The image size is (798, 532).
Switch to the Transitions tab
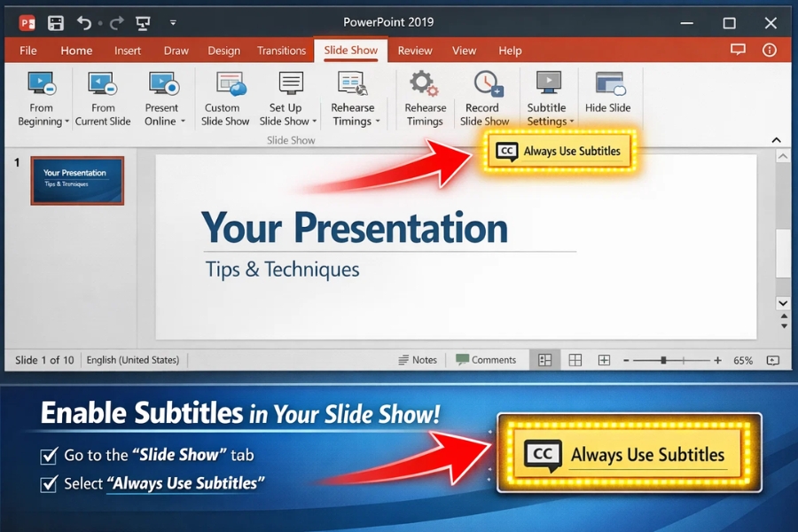point(281,51)
